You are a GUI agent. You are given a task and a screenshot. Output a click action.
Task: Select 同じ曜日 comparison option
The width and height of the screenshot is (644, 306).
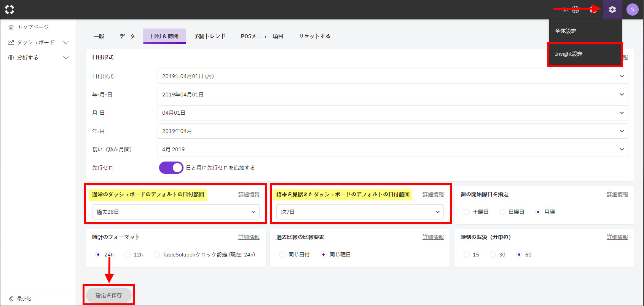coord(324,255)
